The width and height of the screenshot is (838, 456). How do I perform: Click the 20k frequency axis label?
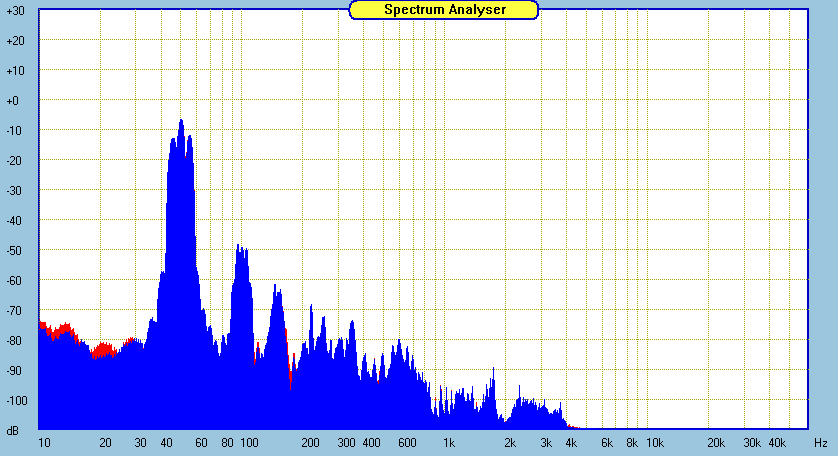coord(716,442)
